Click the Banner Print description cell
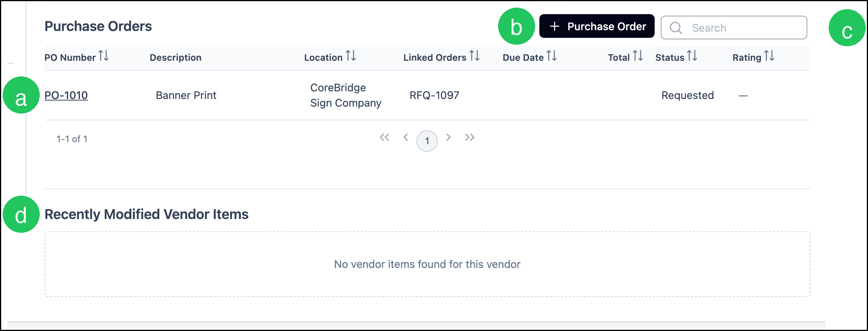This screenshot has width=868, height=331. [x=186, y=95]
